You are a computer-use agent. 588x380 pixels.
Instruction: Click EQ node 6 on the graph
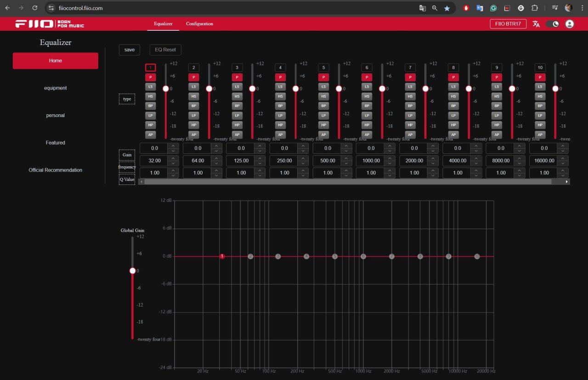click(363, 257)
